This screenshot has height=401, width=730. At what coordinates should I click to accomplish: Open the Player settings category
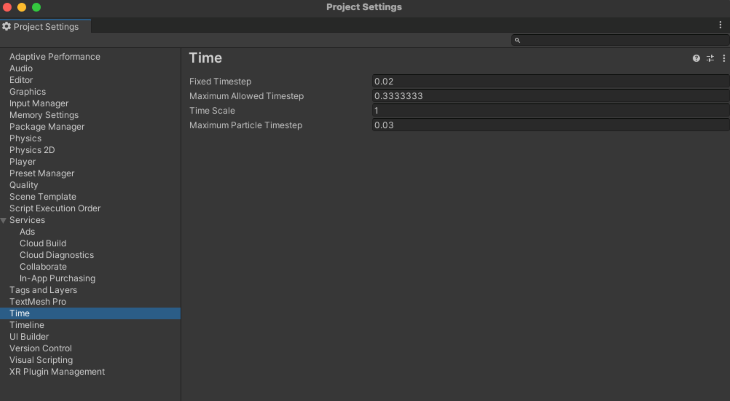click(22, 162)
